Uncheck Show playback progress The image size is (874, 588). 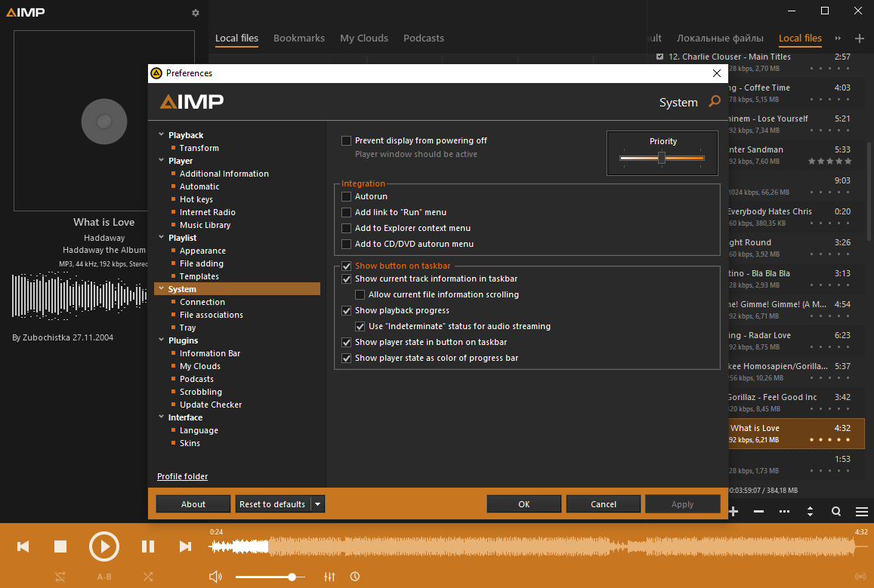point(346,311)
